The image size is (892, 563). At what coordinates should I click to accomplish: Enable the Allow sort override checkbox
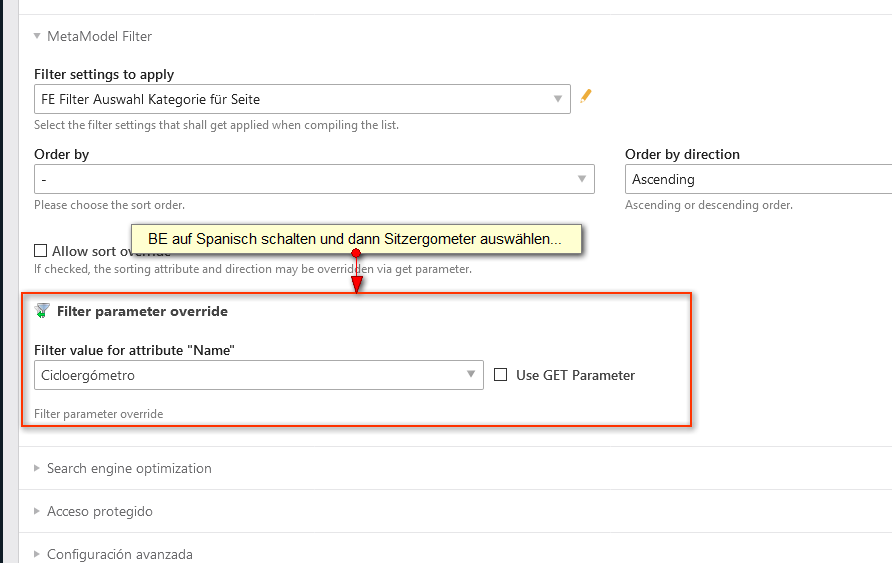[41, 251]
